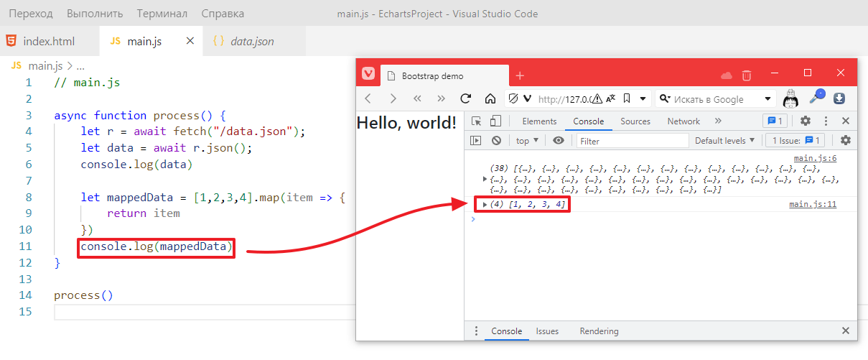Clear the console with the clear icon
This screenshot has width=868, height=360.
[495, 141]
